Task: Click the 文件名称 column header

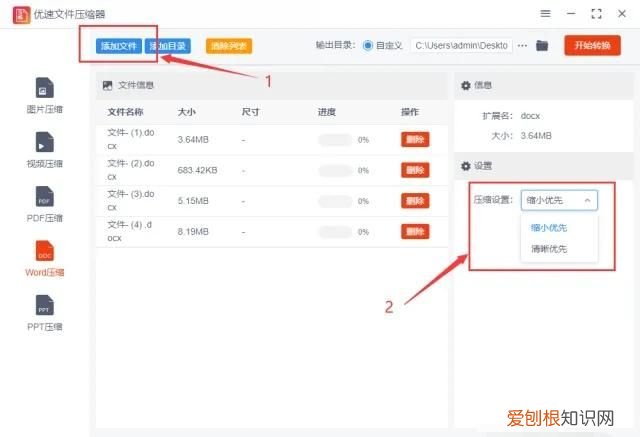Action: pyautogui.click(x=125, y=112)
